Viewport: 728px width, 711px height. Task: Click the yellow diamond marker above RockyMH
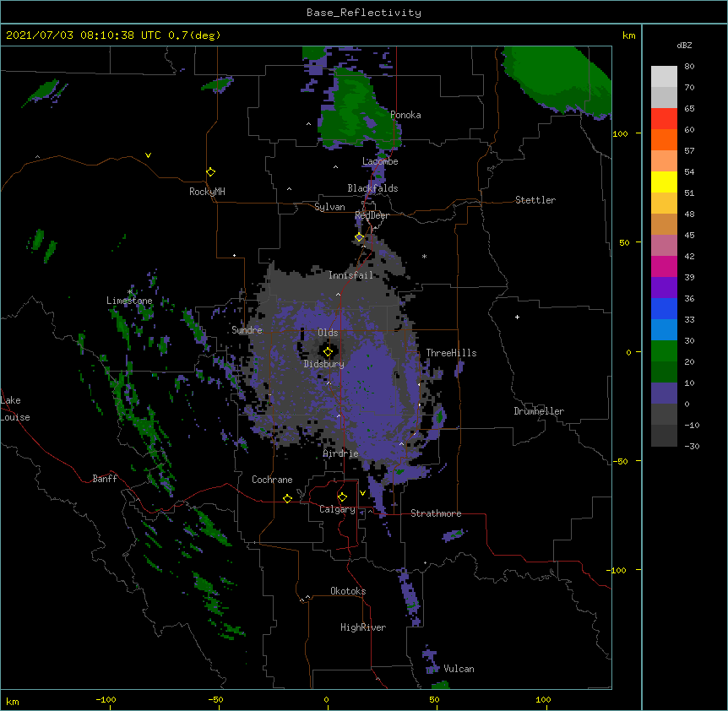pyautogui.click(x=211, y=172)
